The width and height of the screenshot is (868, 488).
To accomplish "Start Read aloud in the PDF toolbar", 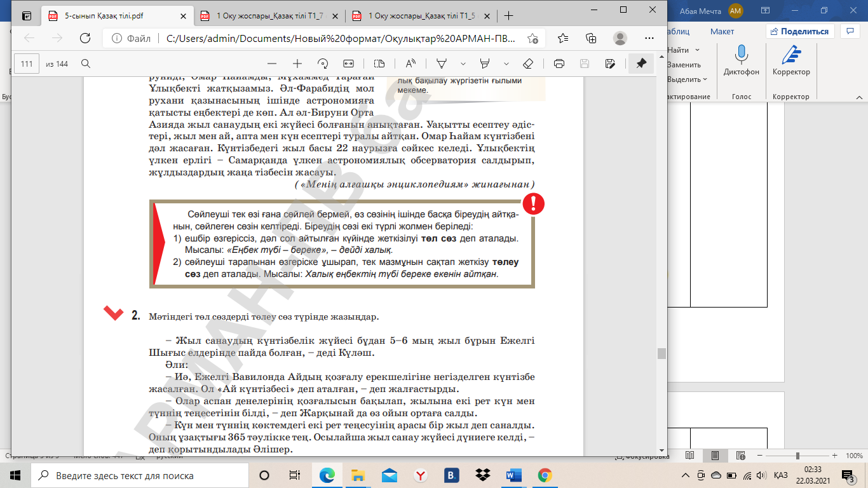I will [410, 64].
